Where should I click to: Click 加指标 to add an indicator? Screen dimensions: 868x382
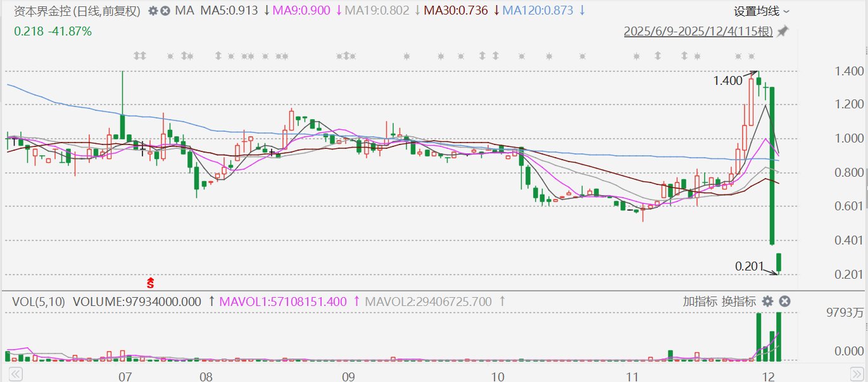[698, 302]
